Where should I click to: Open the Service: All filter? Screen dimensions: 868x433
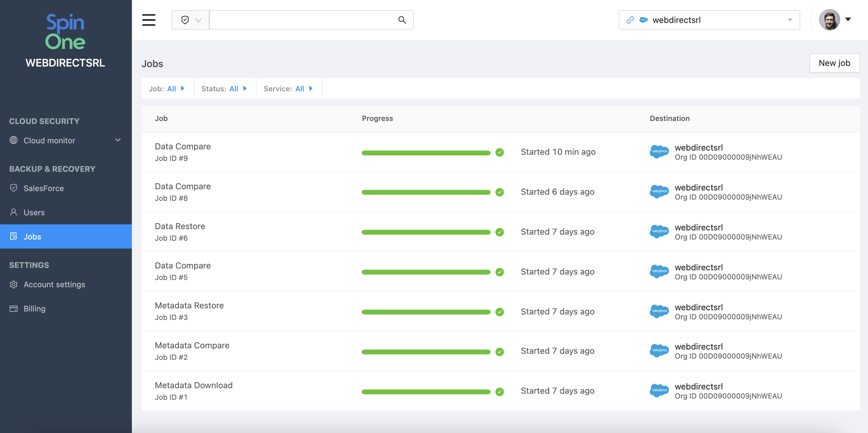289,89
